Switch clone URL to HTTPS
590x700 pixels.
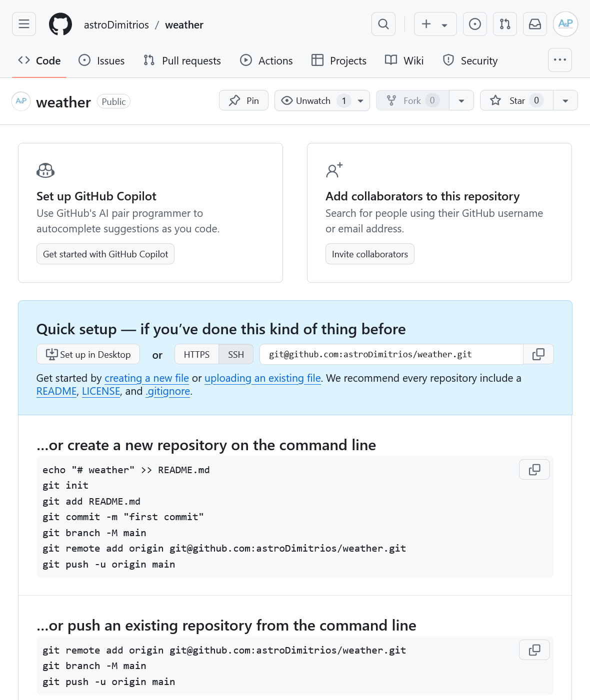point(196,354)
